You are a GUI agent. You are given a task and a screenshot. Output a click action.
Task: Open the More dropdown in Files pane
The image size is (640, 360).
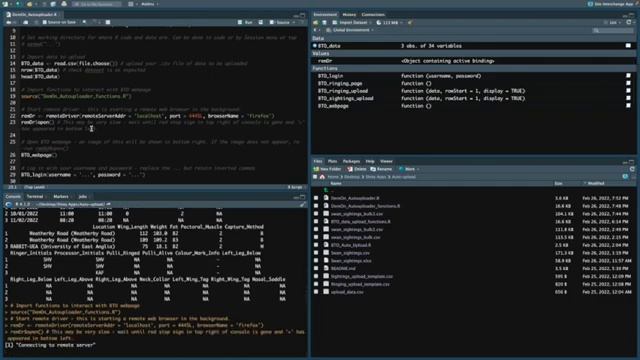pos(409,169)
